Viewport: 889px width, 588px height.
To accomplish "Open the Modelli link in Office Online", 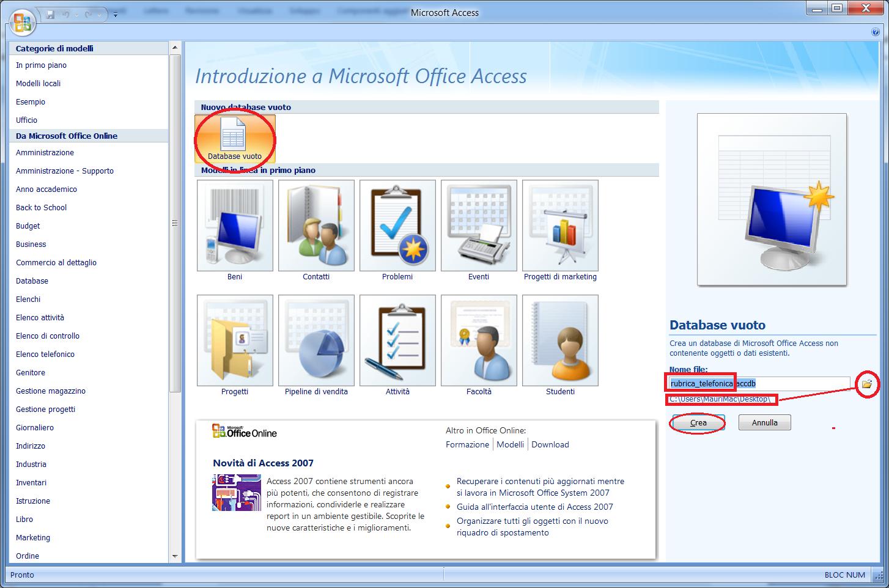I will tap(510, 444).
